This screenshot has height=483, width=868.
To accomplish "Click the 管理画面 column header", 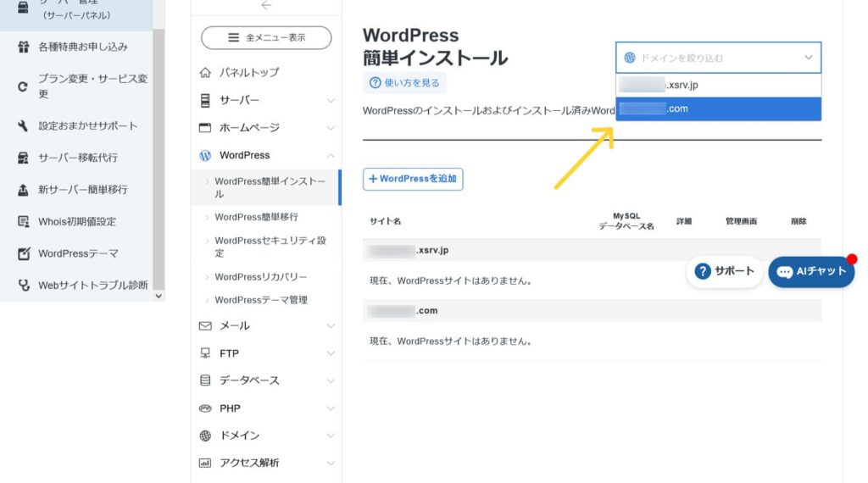I will pyautogui.click(x=741, y=221).
